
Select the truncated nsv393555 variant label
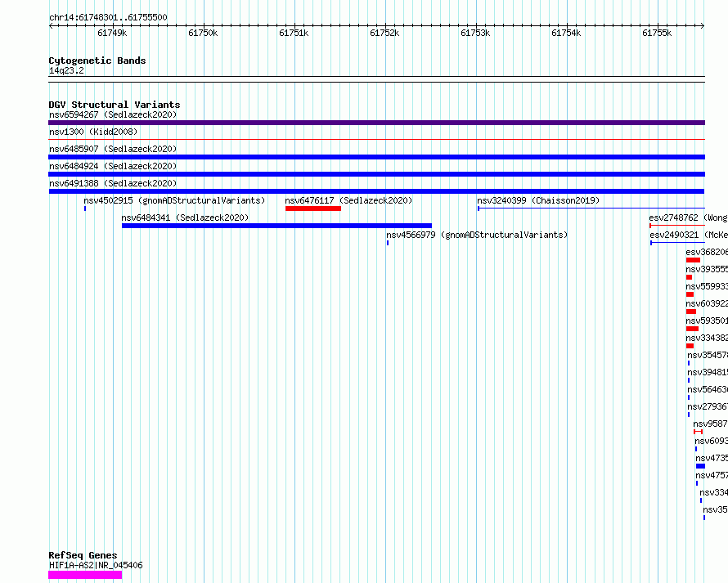tap(707, 269)
